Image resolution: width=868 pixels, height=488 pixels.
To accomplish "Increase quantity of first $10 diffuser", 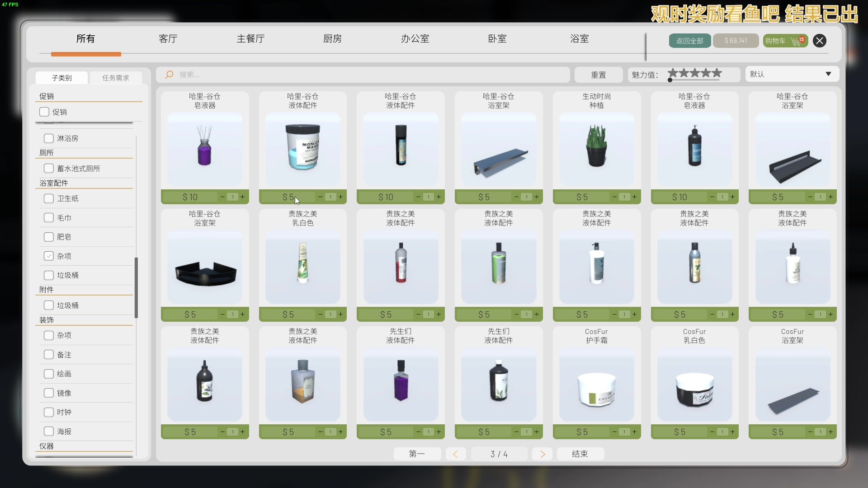I will pos(242,197).
